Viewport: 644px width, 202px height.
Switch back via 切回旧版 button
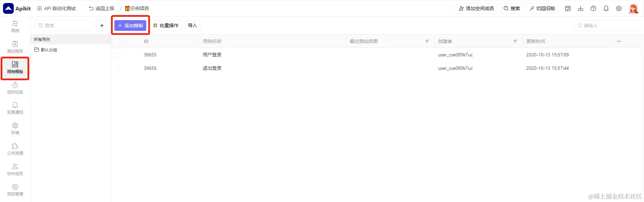[542, 8]
